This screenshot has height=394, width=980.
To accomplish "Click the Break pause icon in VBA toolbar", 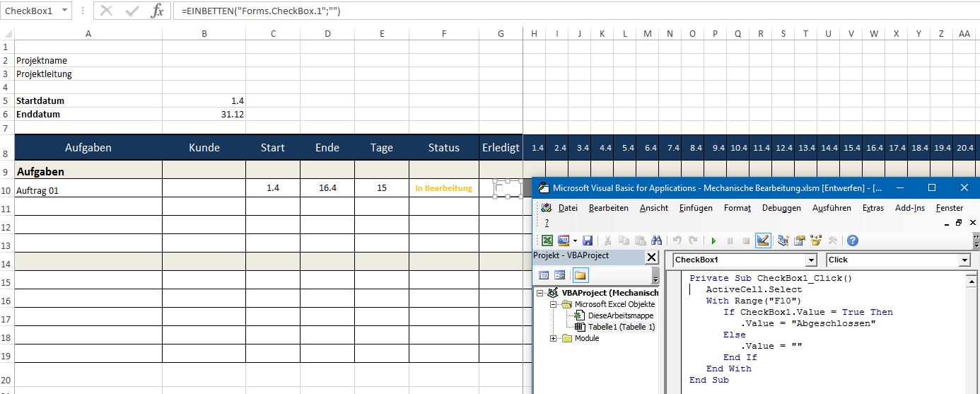I will [x=730, y=241].
